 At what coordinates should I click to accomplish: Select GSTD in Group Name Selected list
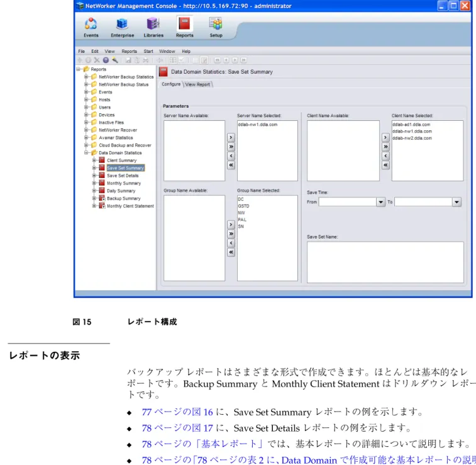point(243,206)
